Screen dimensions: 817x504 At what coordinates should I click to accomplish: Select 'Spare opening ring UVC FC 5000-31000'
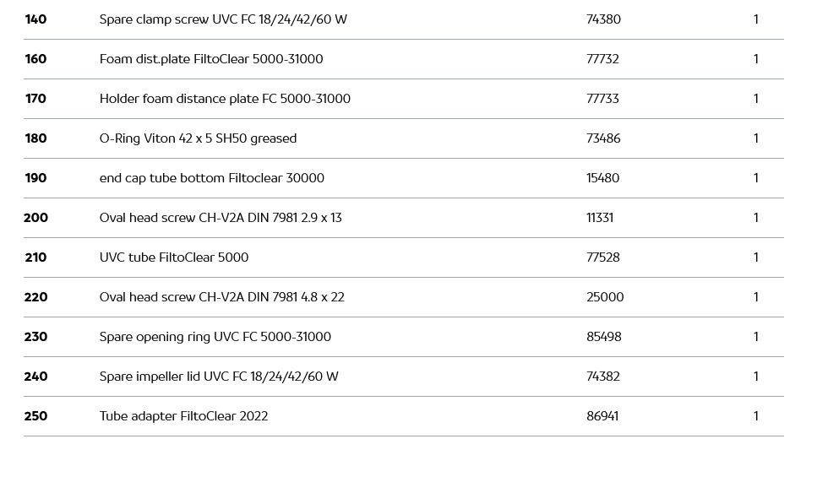[x=215, y=337]
